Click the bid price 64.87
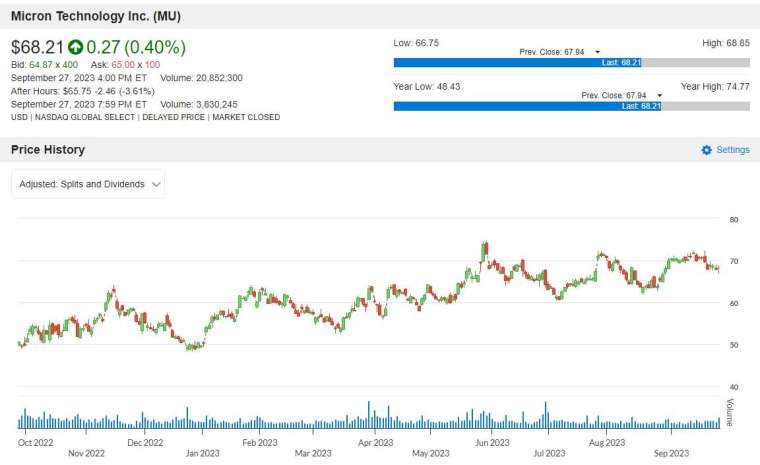This screenshot has width=760, height=465. (x=41, y=64)
